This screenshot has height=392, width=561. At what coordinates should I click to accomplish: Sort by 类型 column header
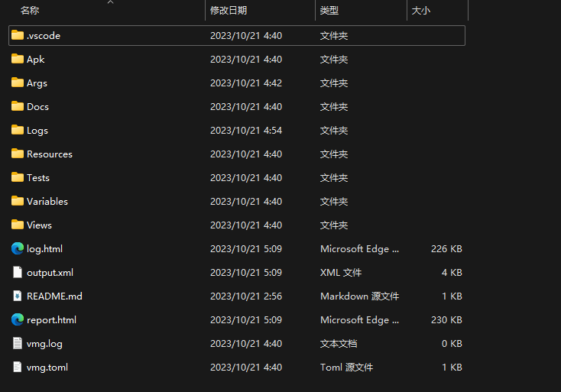[x=329, y=11]
